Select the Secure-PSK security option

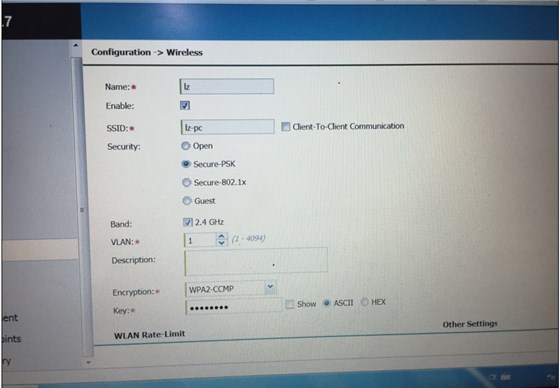point(186,164)
